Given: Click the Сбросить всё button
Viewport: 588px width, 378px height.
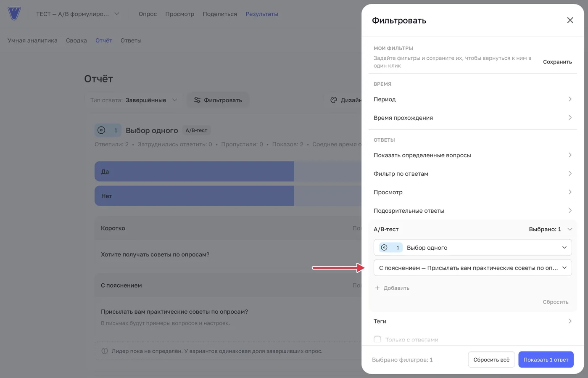Looking at the screenshot, I should (491, 359).
